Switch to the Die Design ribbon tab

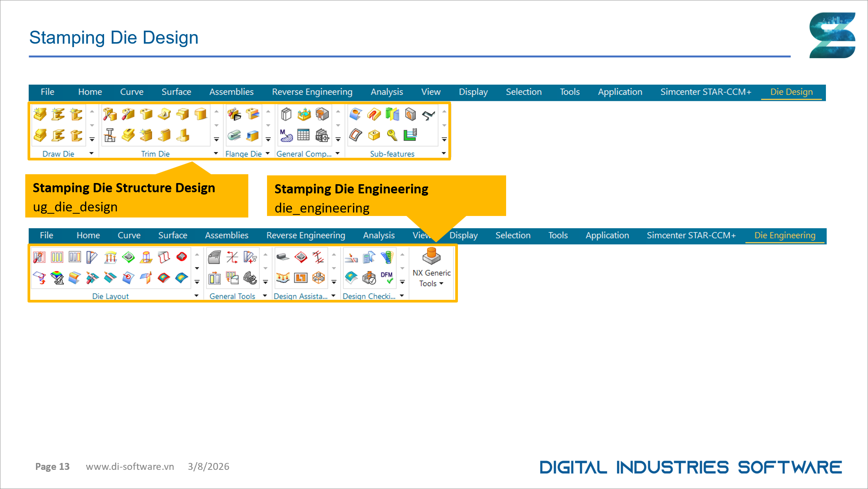(x=791, y=92)
